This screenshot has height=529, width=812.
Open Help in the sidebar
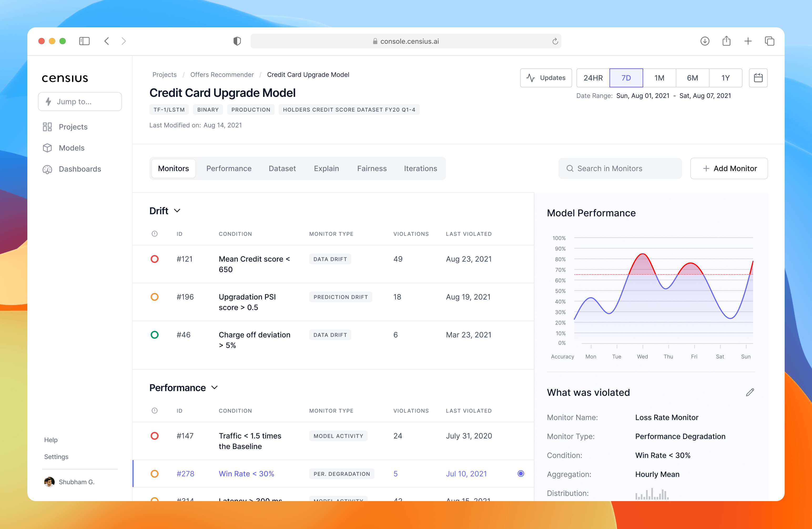(x=51, y=440)
